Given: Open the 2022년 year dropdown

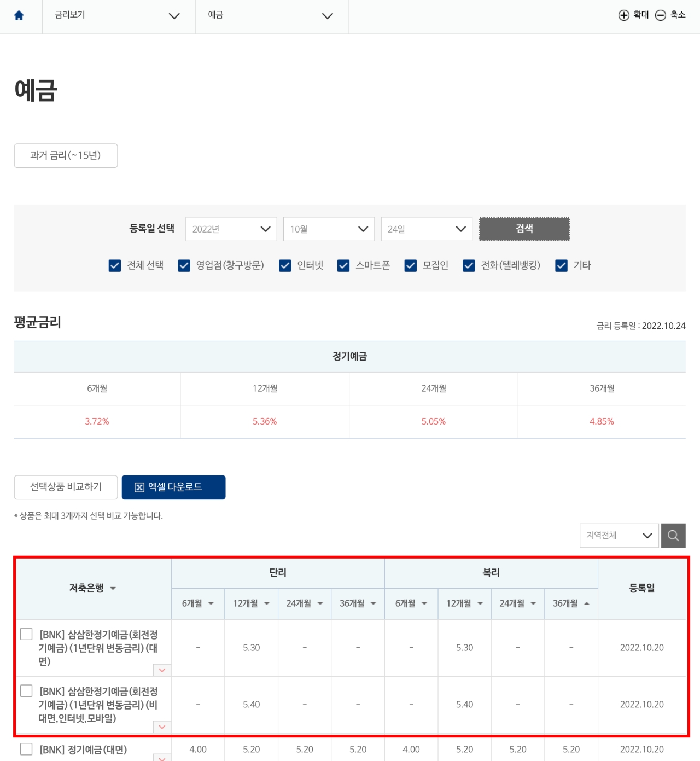Looking at the screenshot, I should [231, 229].
